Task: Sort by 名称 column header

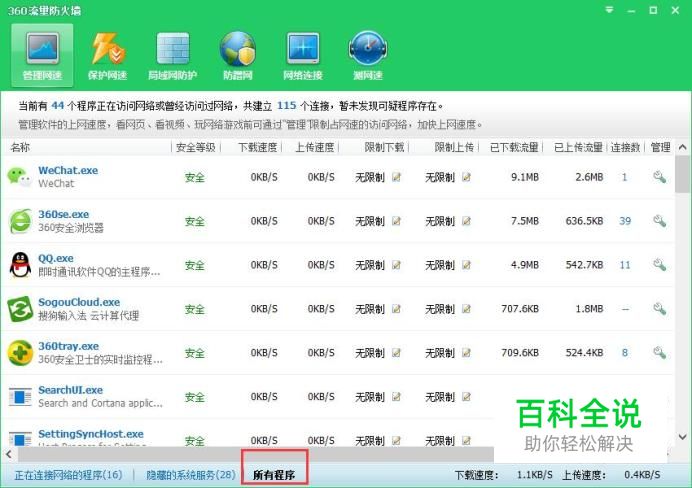Action: [20, 147]
